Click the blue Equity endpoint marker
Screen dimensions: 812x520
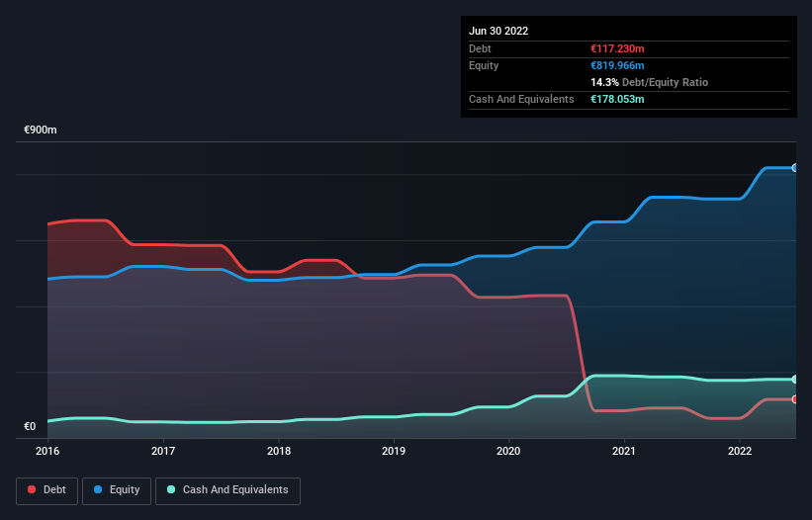click(x=795, y=168)
